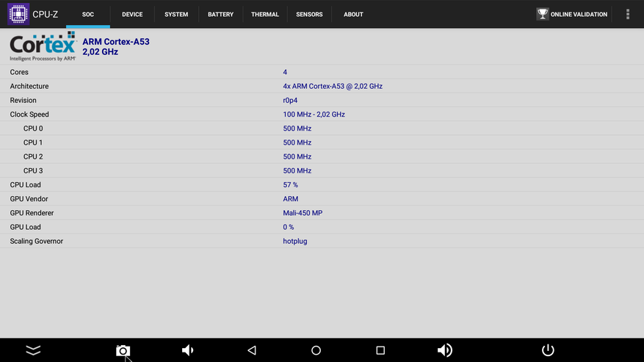Image resolution: width=644 pixels, height=362 pixels.
Task: Select the Scaling Governor row label
Action: (x=37, y=241)
